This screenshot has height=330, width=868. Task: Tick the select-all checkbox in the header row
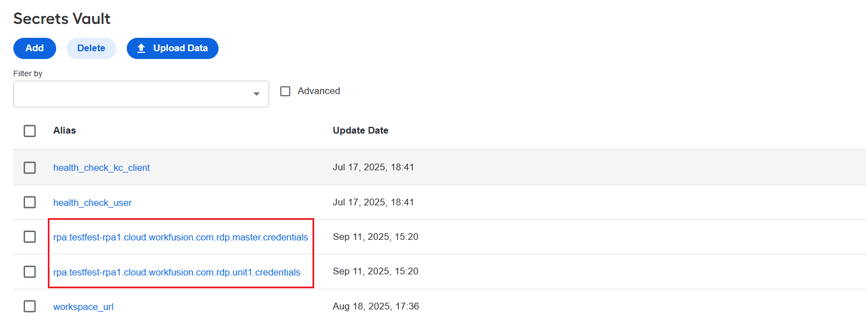[x=30, y=131]
